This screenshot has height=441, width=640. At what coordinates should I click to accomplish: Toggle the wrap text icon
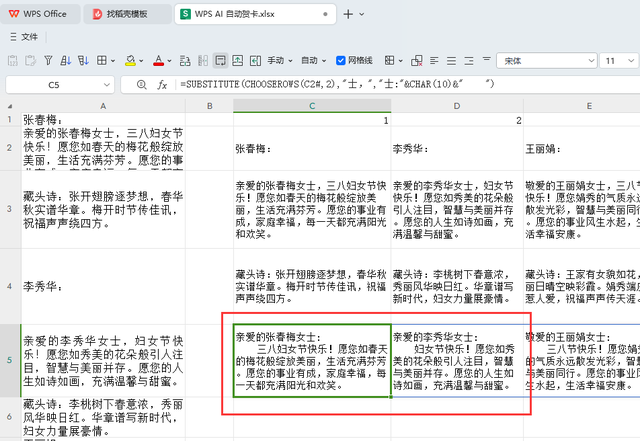[220, 61]
